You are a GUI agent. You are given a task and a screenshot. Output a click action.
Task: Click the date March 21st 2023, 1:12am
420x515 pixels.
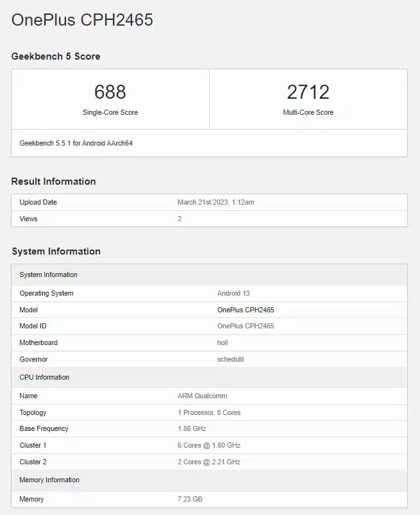point(215,202)
